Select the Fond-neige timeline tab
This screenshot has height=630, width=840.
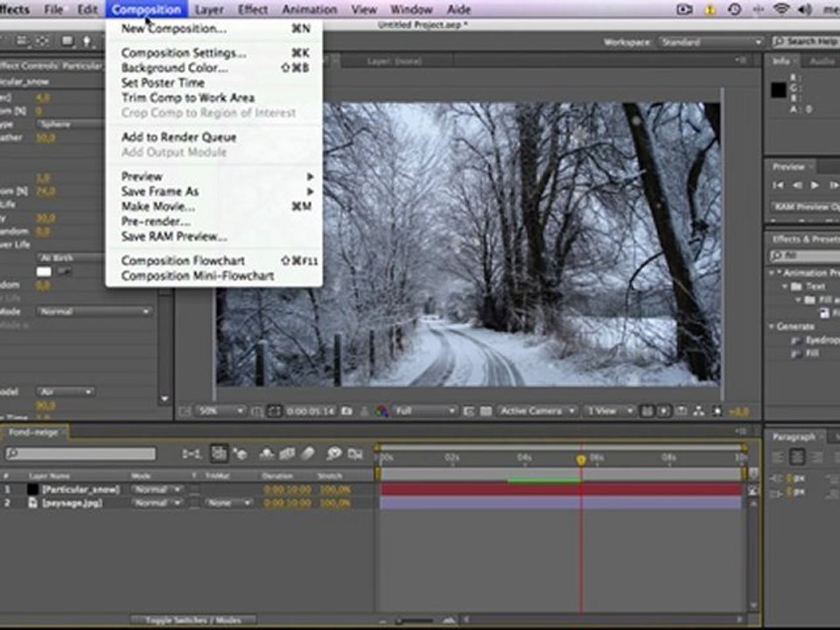pos(33,431)
